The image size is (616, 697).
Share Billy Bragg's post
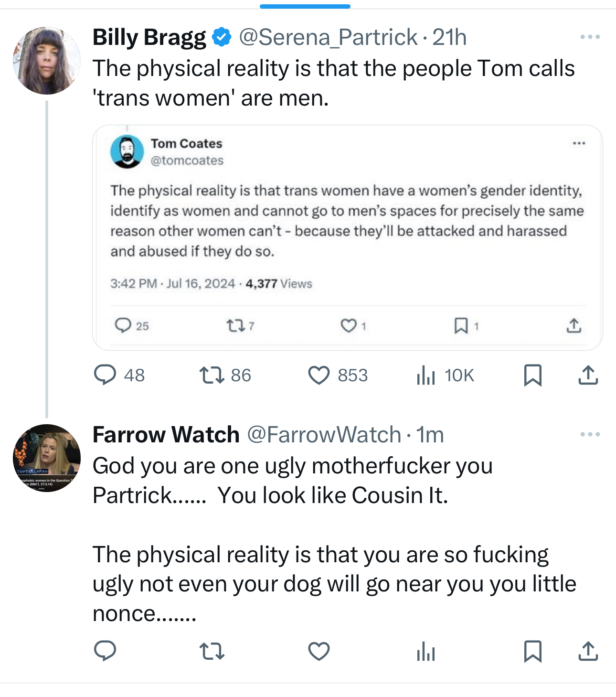(588, 375)
